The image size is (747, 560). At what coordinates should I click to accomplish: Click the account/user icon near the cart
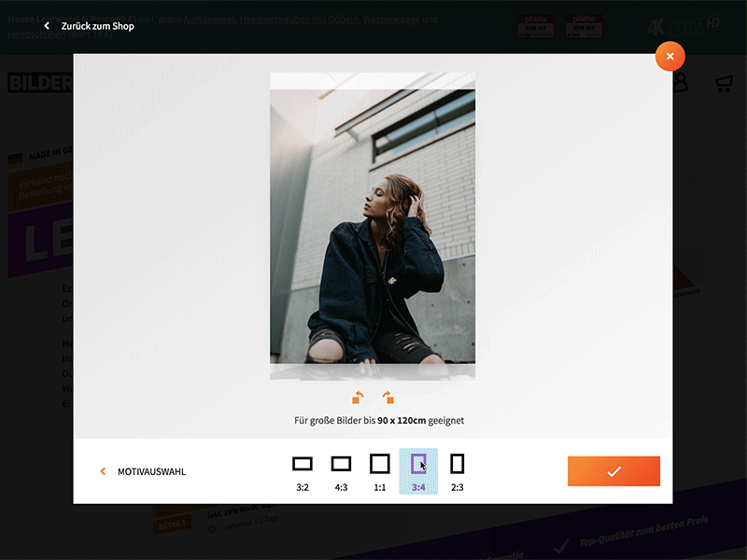tap(681, 83)
